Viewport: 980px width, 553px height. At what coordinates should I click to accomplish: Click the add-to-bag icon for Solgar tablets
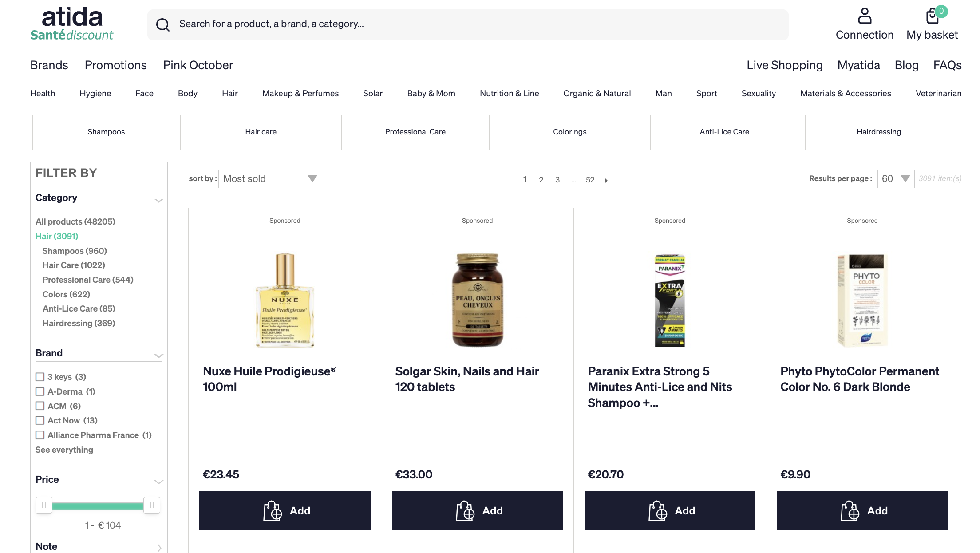465,511
